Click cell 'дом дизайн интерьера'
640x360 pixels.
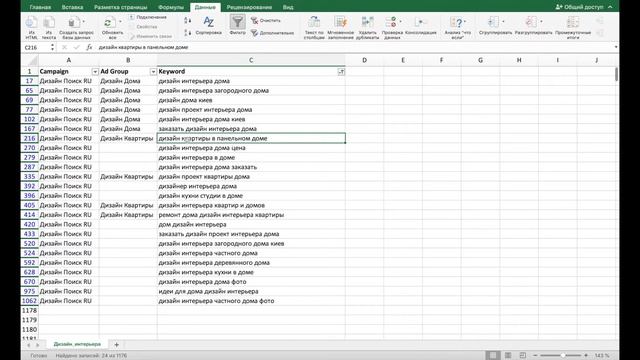pyautogui.click(x=251, y=224)
